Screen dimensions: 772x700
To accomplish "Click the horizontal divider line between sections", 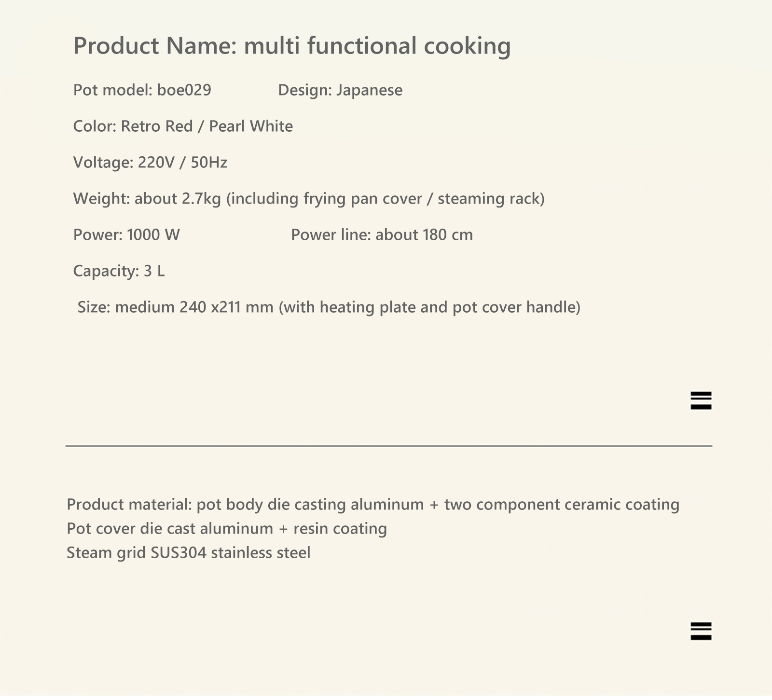I will 389,446.
